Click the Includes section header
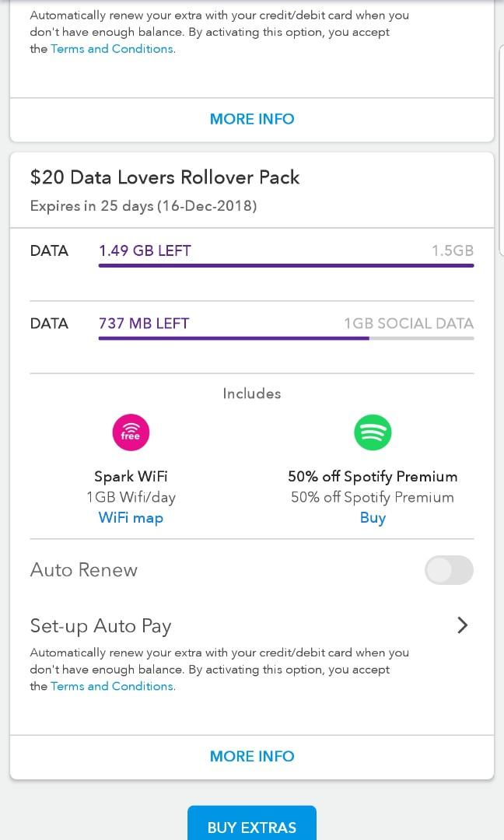 tap(251, 394)
